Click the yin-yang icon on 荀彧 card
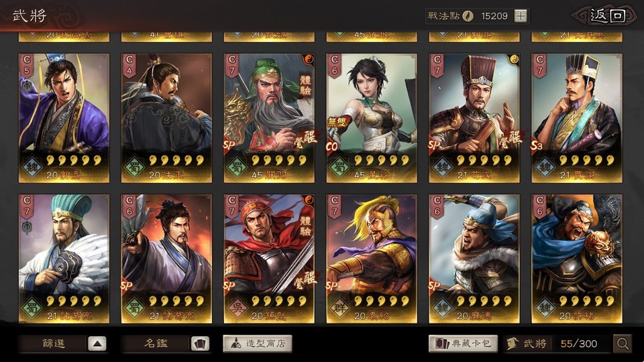 tap(513, 60)
